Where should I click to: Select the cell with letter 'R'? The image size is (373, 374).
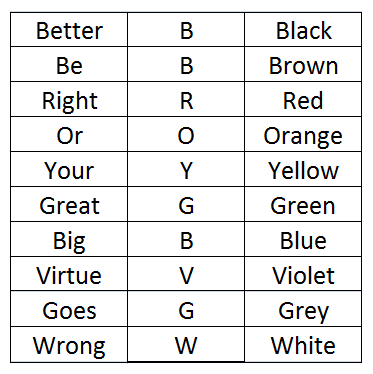point(186,99)
